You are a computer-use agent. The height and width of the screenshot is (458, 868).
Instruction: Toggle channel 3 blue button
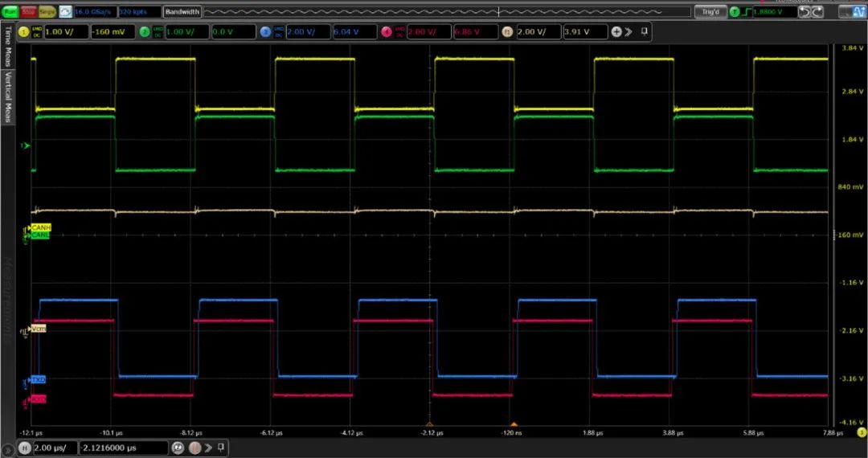265,32
